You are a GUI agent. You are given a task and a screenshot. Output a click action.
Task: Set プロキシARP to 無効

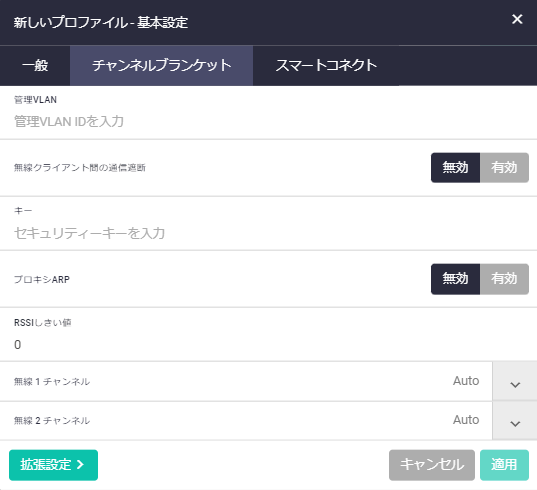pyautogui.click(x=455, y=279)
